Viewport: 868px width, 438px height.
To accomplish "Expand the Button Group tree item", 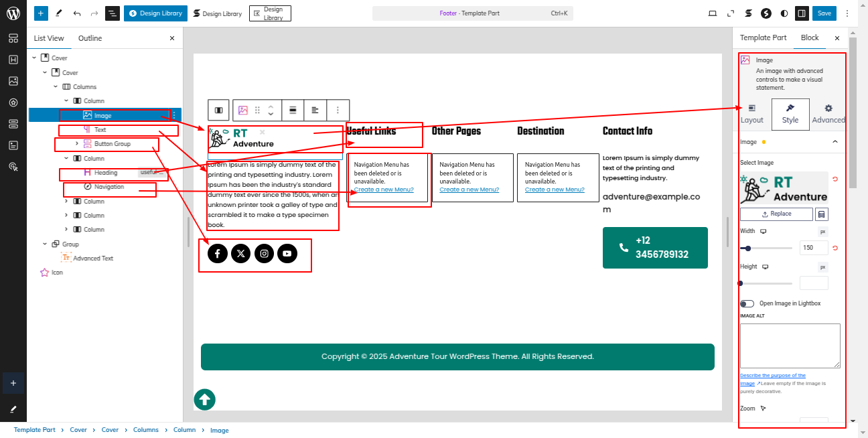I will [77, 144].
